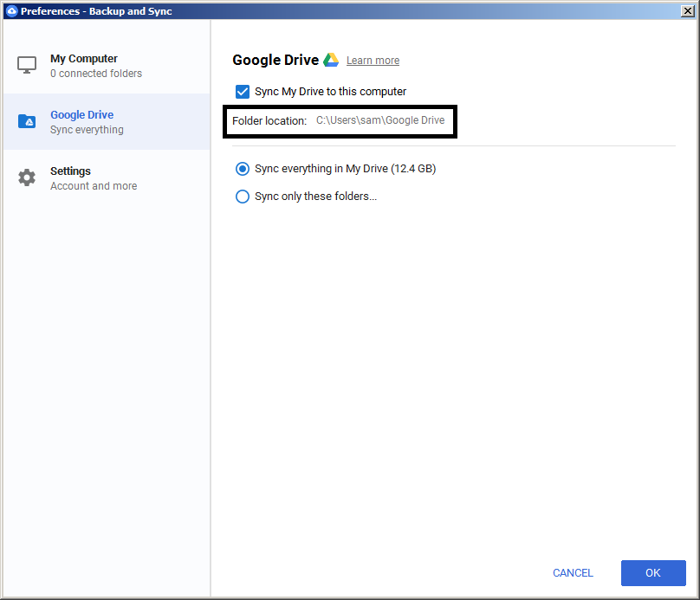
Task: Click the CANCEL button
Action: [x=572, y=573]
